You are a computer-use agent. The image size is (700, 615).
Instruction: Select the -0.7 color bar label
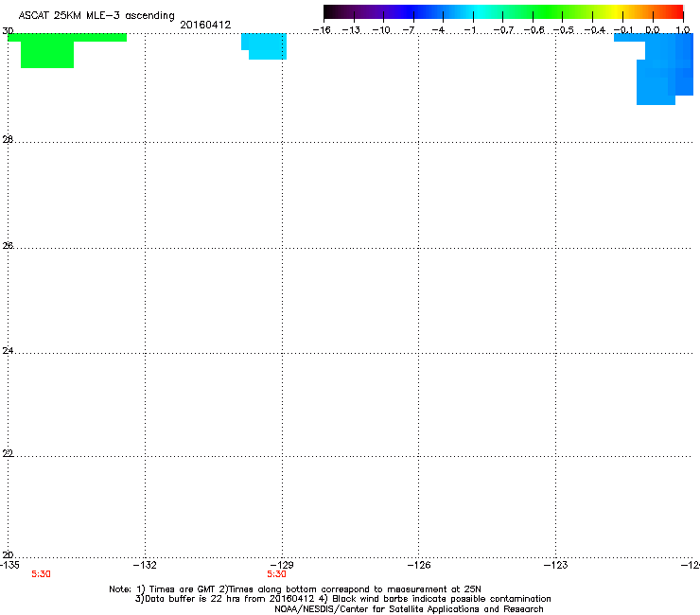[503, 30]
